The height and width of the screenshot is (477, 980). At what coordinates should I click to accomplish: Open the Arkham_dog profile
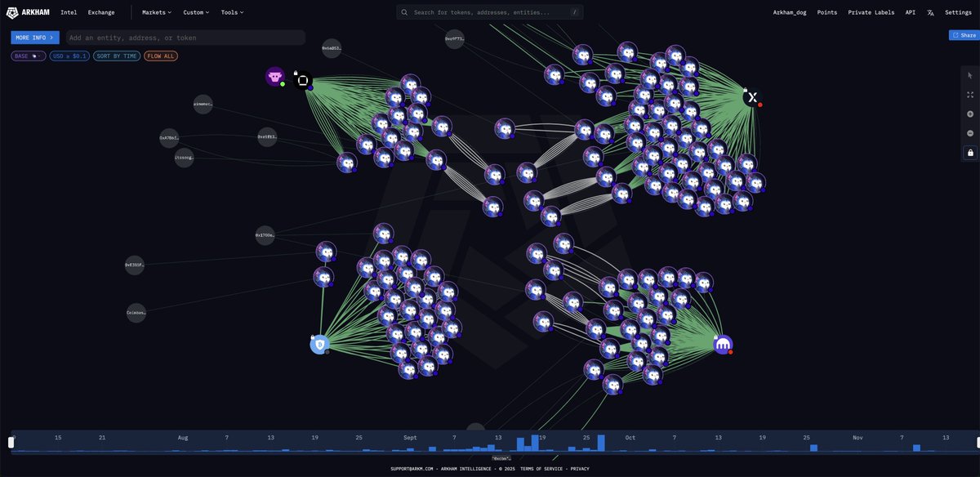coord(790,12)
